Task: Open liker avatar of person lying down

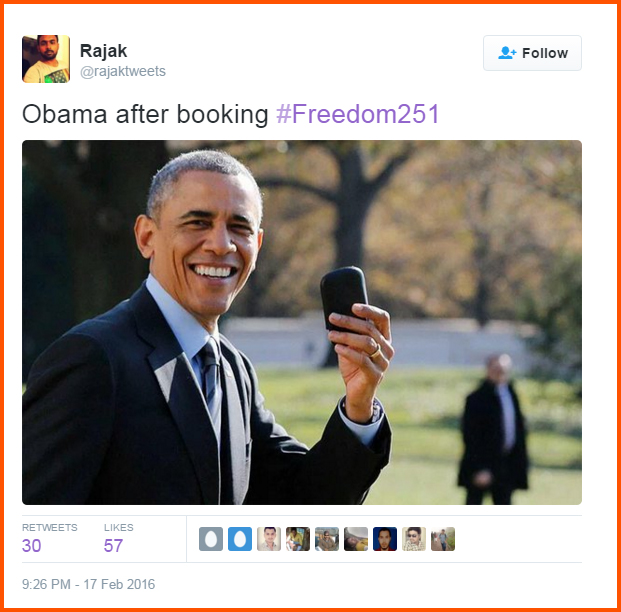Action: (x=356, y=539)
